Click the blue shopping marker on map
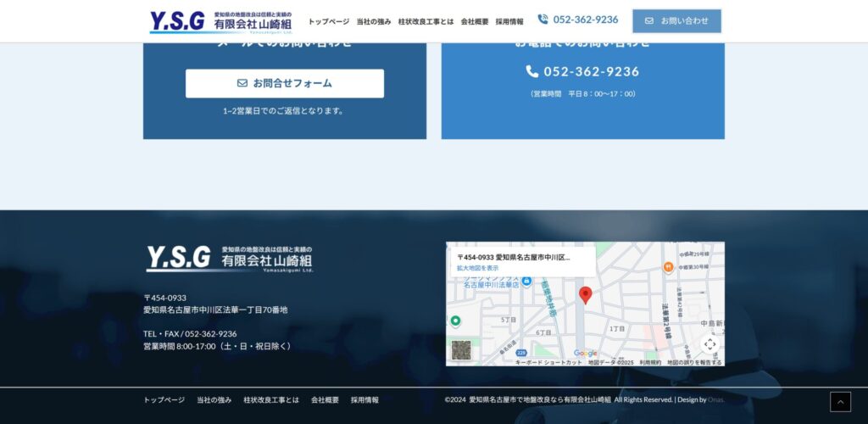This screenshot has width=868, height=424. [526, 281]
